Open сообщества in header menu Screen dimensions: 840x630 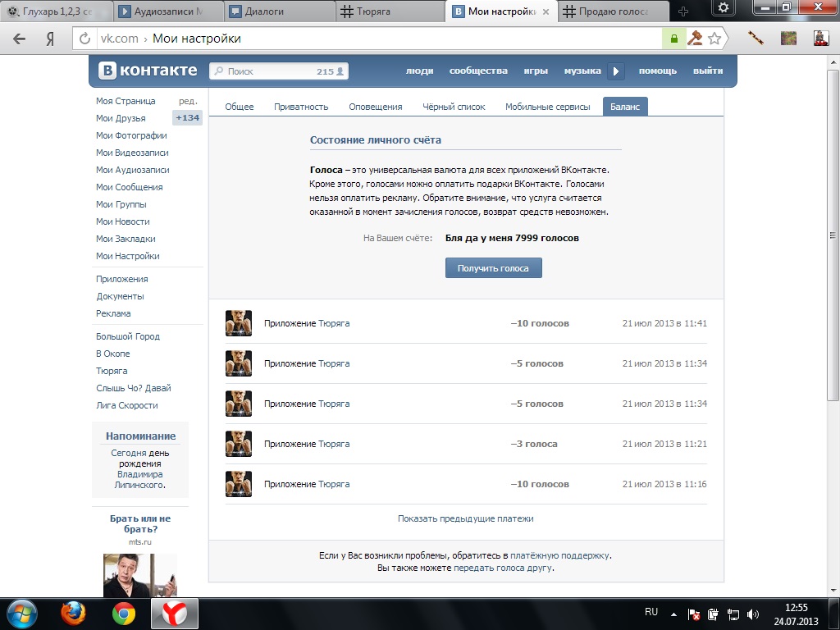(x=478, y=71)
